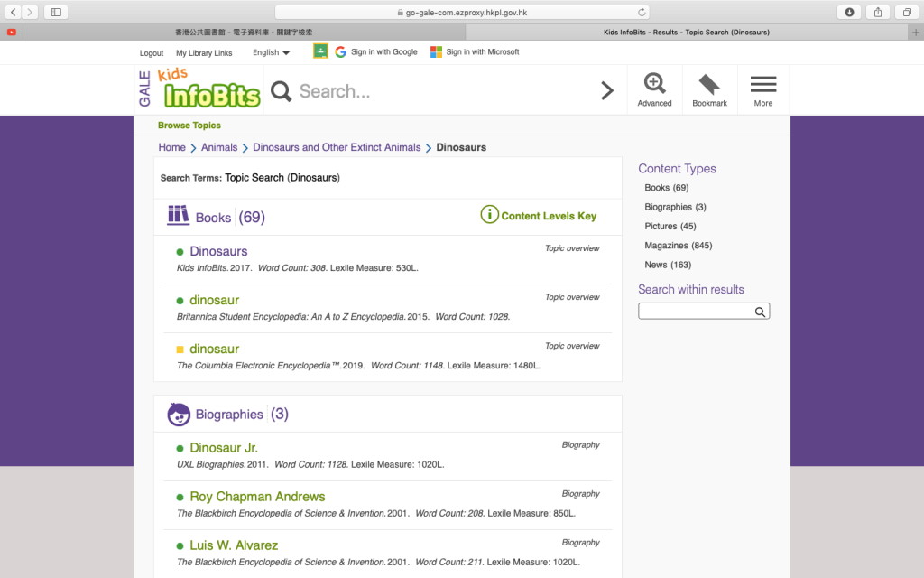This screenshot has height=578, width=924.
Task: Click the Animals breadcrumb link
Action: pos(219,147)
